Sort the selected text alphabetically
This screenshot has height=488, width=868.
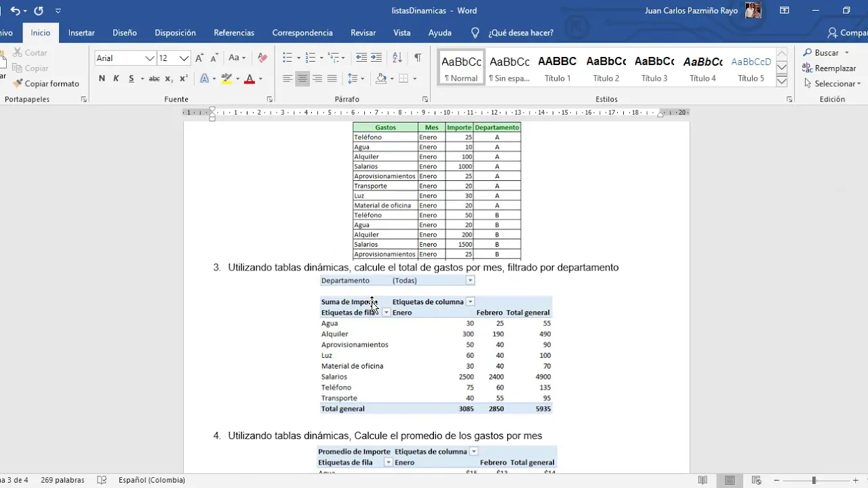397,58
